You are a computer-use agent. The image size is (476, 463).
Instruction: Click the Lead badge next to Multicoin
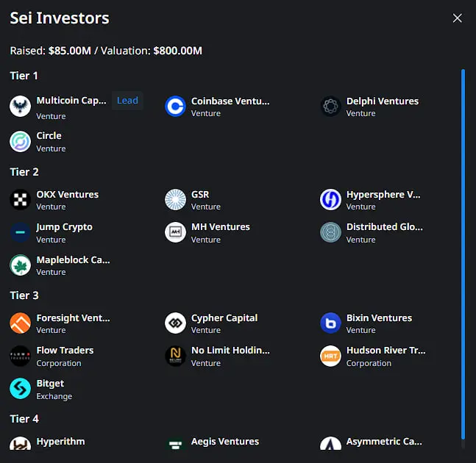pyautogui.click(x=127, y=101)
